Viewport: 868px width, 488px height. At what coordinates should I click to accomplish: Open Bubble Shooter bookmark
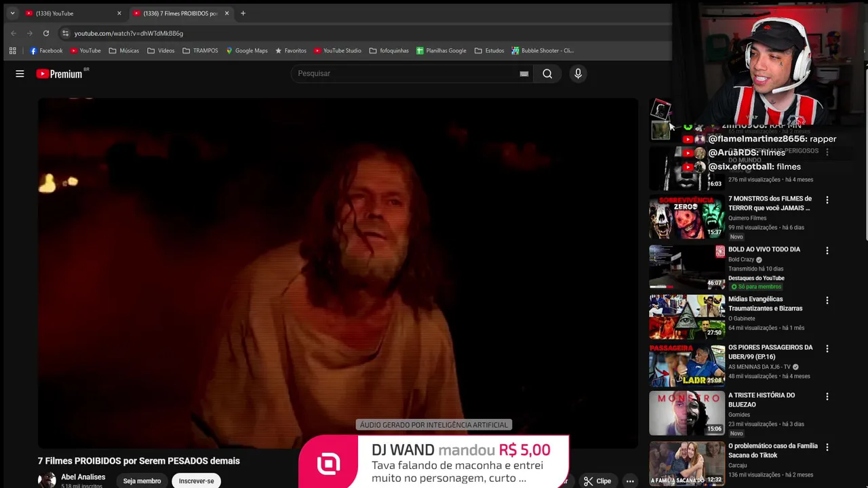click(542, 51)
